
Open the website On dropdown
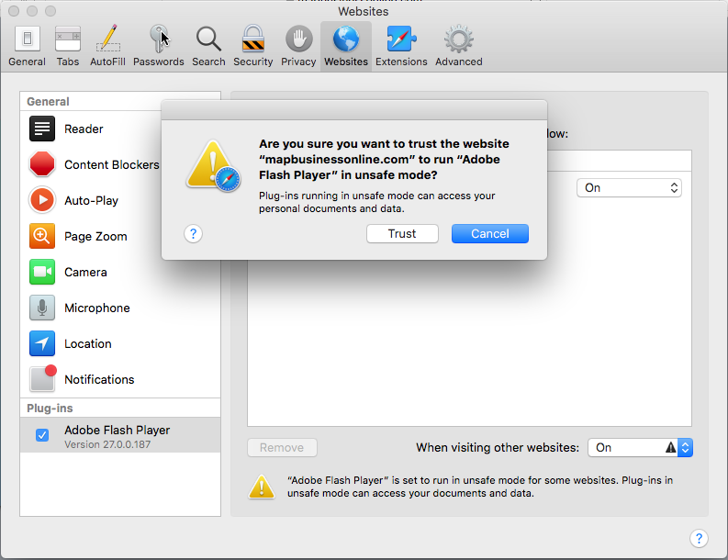(x=629, y=187)
